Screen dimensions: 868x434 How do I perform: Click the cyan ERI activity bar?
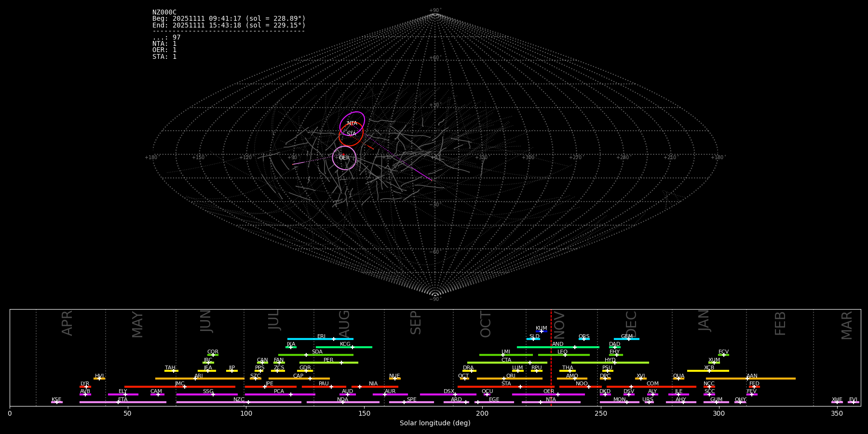[320, 339]
